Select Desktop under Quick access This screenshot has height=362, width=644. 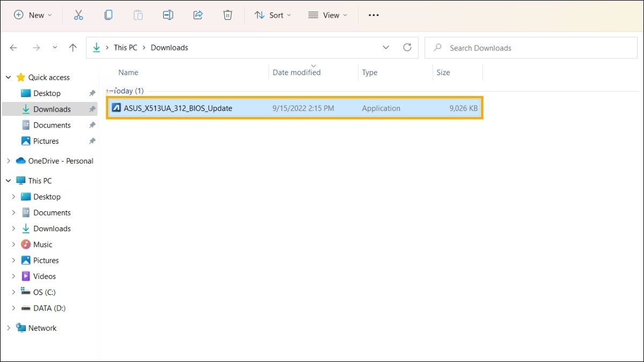click(x=47, y=93)
